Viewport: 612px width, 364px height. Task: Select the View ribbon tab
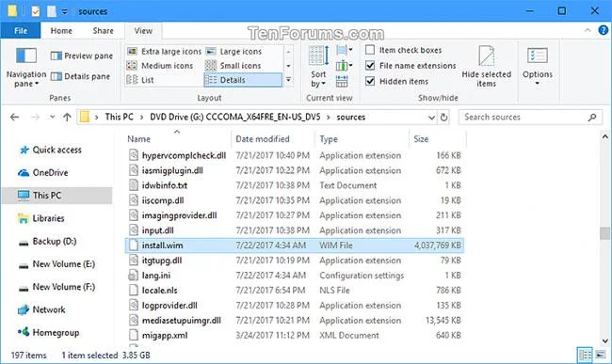143,31
